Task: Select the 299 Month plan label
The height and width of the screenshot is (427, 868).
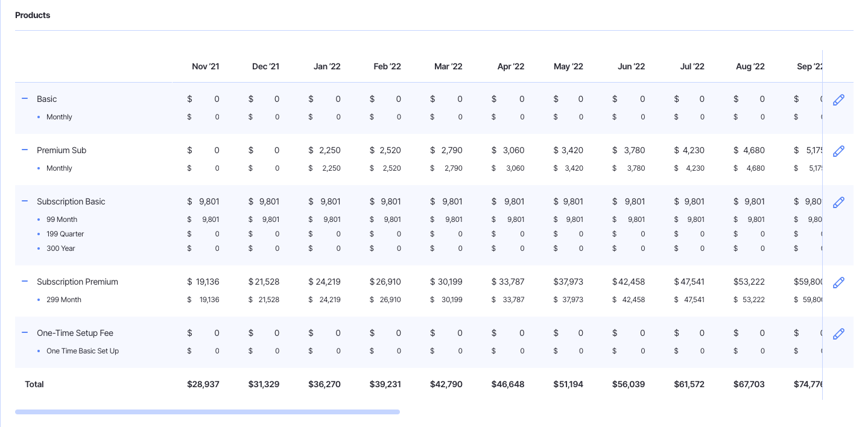Action: coord(63,300)
